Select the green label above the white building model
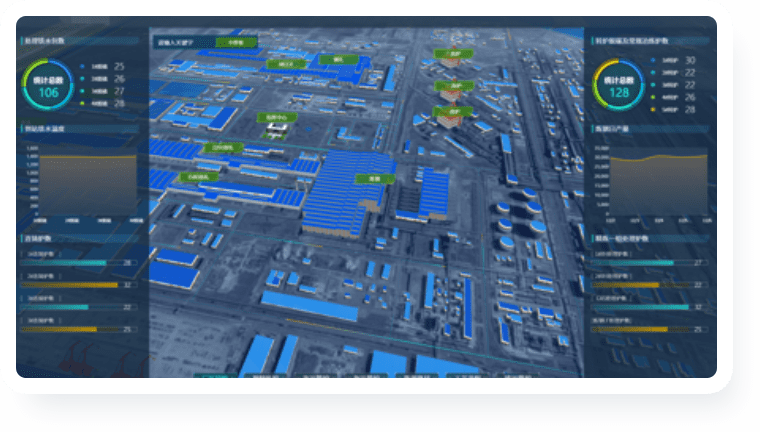 [x=277, y=117]
